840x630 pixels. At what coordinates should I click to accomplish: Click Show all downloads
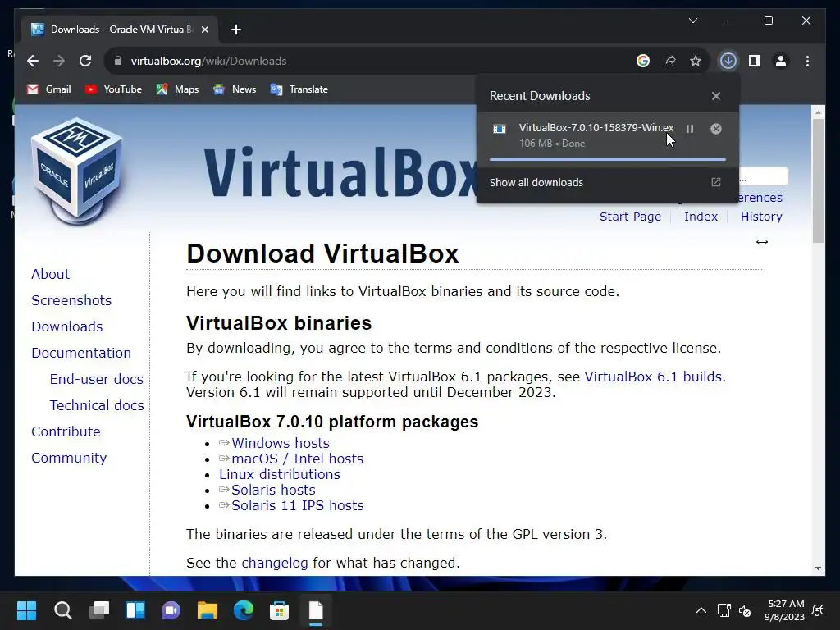(x=536, y=182)
